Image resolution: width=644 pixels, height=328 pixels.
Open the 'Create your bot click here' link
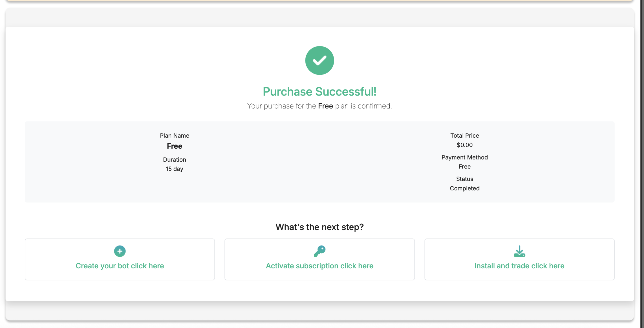(120, 266)
